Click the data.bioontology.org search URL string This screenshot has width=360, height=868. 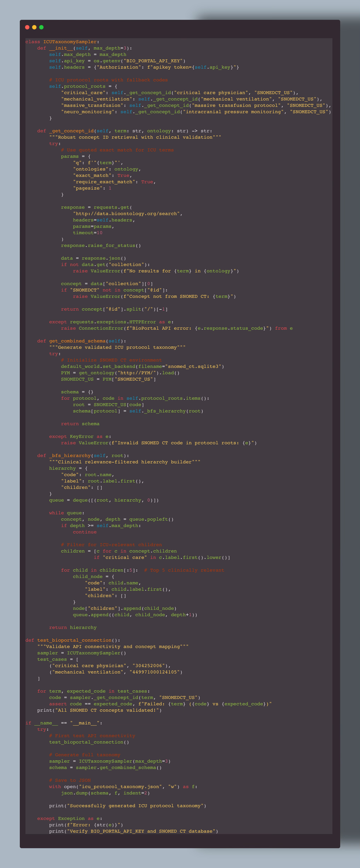[x=127, y=214]
